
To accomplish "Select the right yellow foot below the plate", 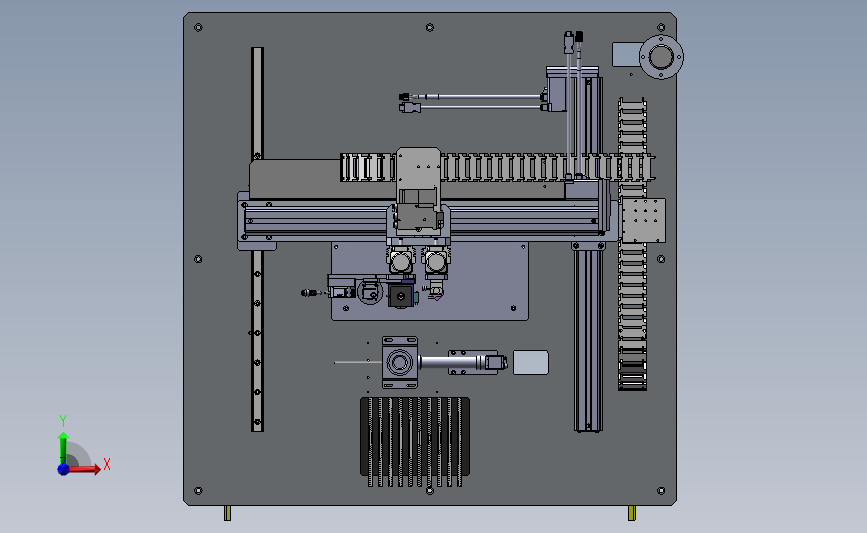I will pyautogui.click(x=632, y=513).
